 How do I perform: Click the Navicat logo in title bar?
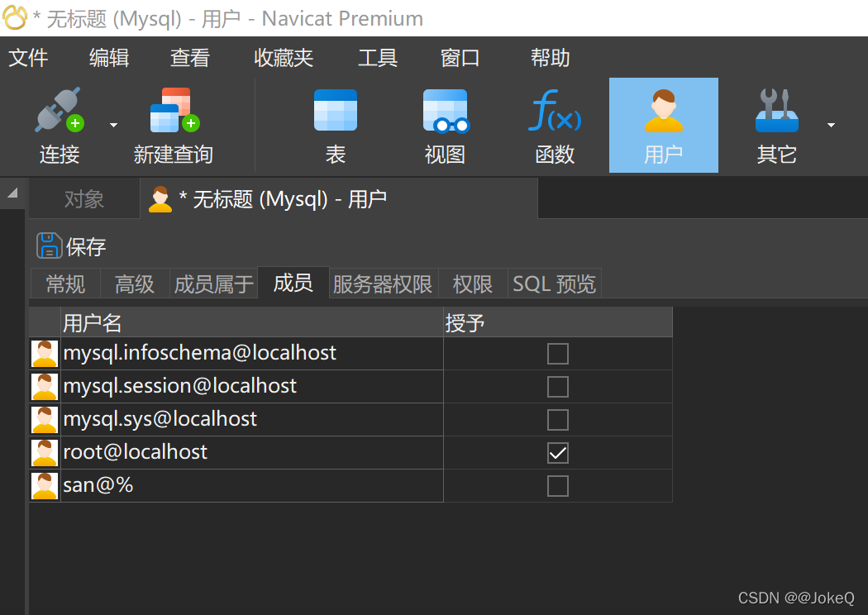coord(15,17)
